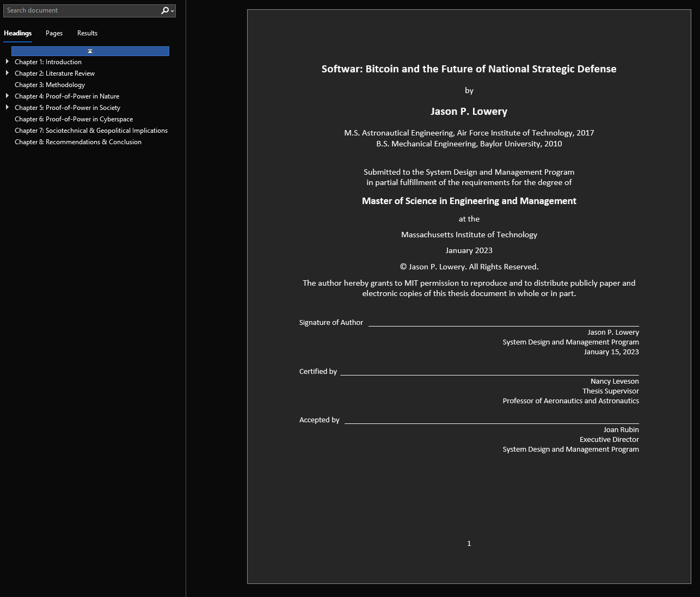Click 'January 15, 2023' date
This screenshot has height=597, width=700.
(x=611, y=352)
